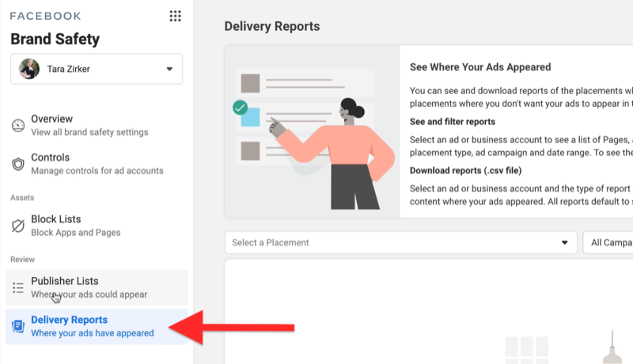Click the Delivery Reports document icon
Viewport: 633px width, 364px height.
(18, 326)
